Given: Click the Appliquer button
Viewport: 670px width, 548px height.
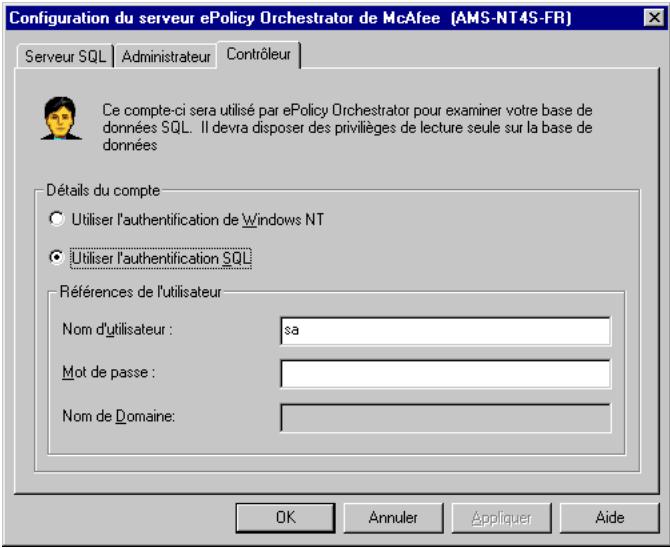Looking at the screenshot, I should 501,518.
